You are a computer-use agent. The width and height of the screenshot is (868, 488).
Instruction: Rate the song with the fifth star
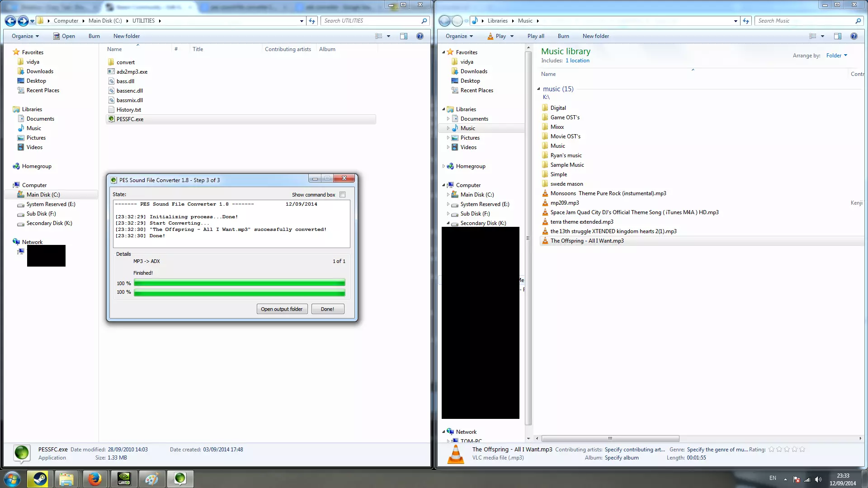click(x=802, y=449)
